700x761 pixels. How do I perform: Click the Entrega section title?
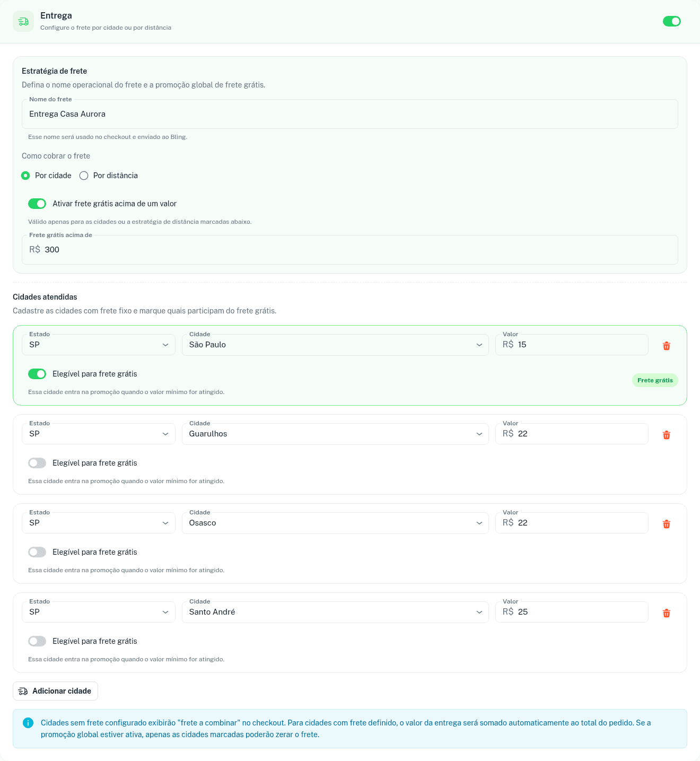[56, 16]
